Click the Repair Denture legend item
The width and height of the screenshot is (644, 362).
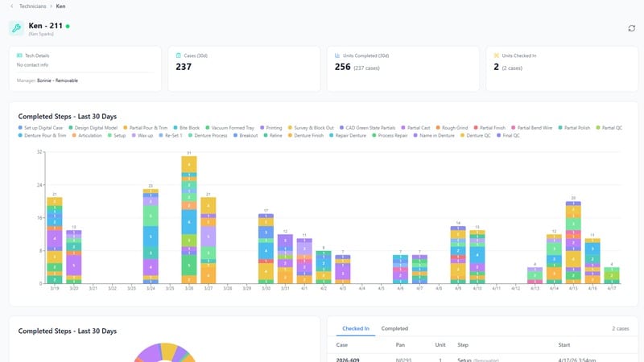click(x=348, y=135)
